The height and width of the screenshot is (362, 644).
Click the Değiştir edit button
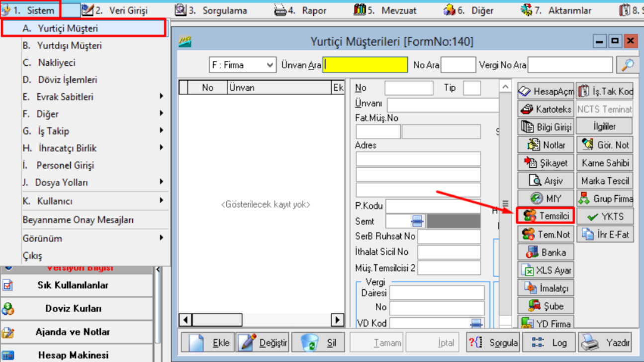pyautogui.click(x=263, y=343)
